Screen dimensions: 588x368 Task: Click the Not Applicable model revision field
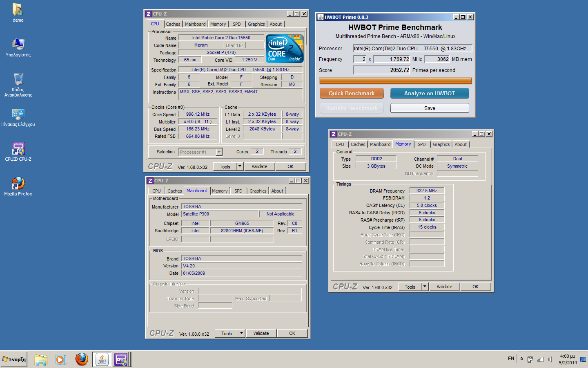(281, 214)
